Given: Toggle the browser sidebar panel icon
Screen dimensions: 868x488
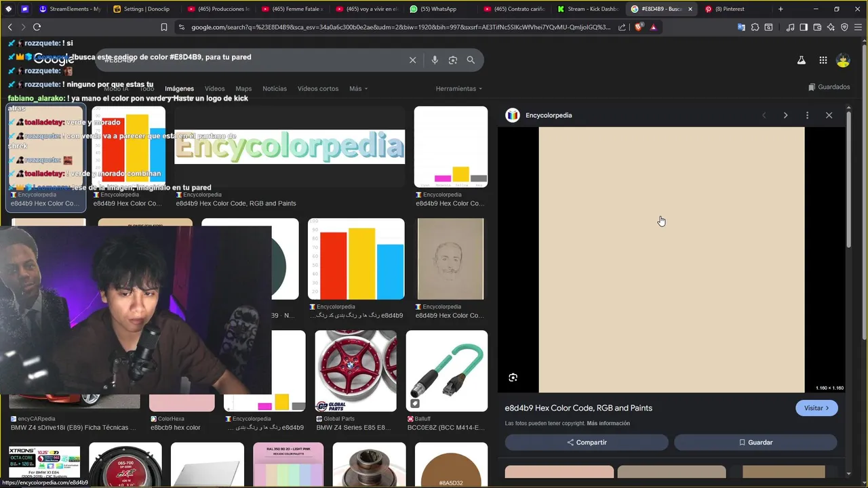Looking at the screenshot, I should tap(804, 27).
